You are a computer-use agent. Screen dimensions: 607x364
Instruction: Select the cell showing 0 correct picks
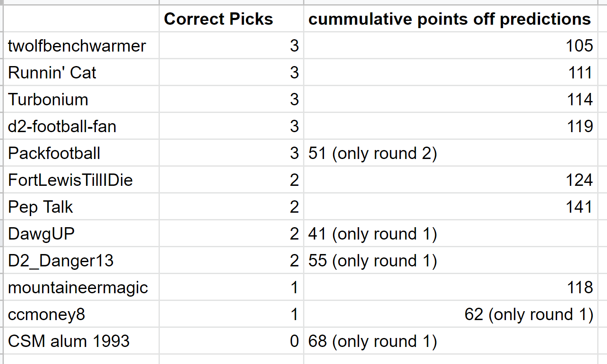tap(231, 341)
